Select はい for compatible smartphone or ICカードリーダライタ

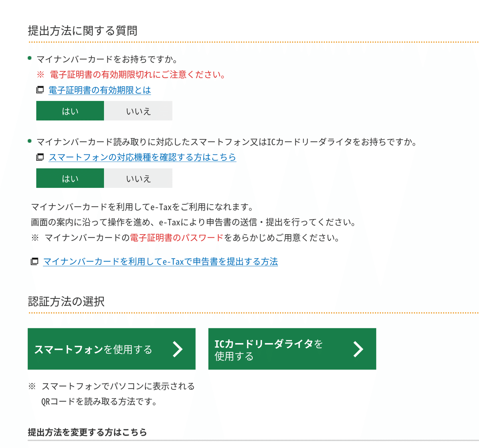[x=70, y=178]
